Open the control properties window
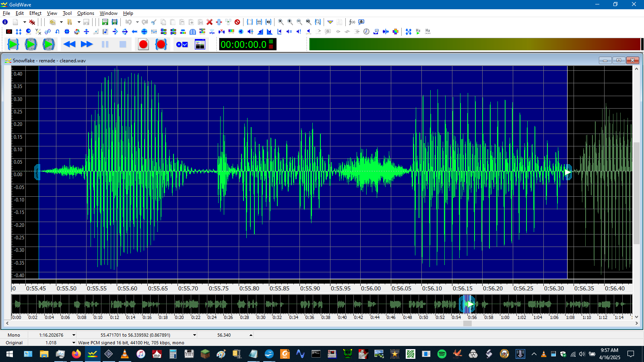Image resolution: width=644 pixels, height=362 pixels. click(200, 44)
